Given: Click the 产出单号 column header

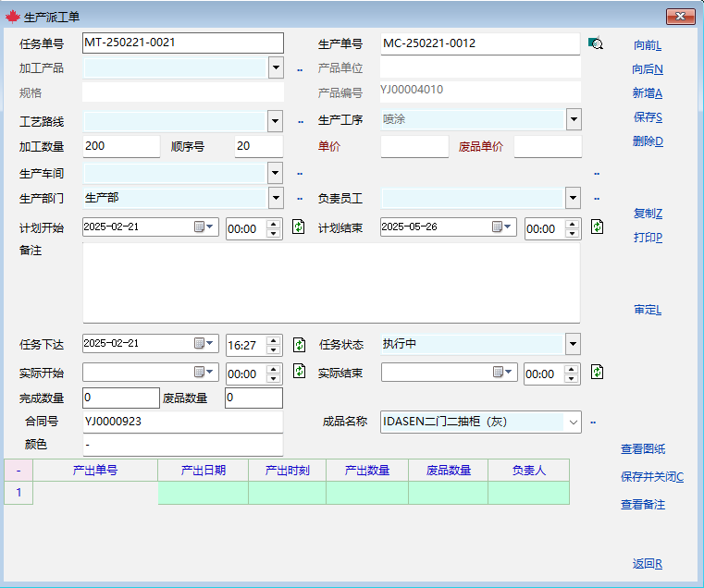Looking at the screenshot, I should coord(95,471).
